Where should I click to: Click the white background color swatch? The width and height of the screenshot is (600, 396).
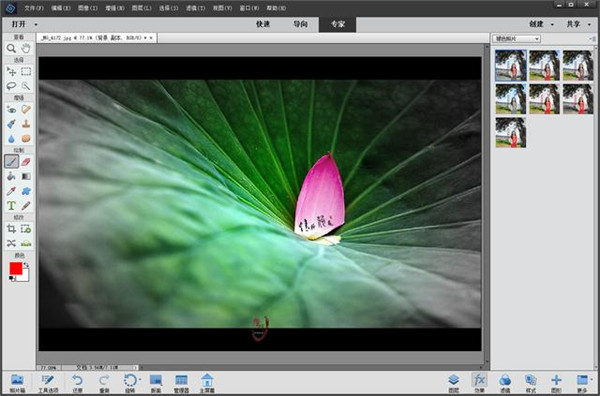click(25, 277)
